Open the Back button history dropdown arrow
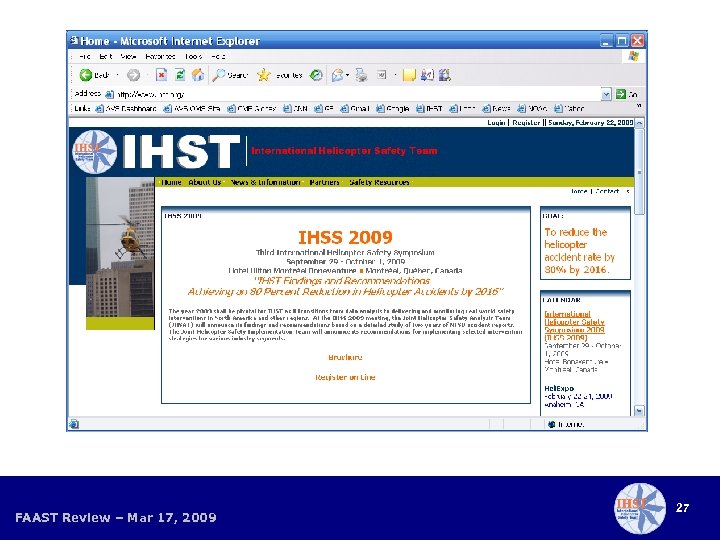 click(x=118, y=75)
